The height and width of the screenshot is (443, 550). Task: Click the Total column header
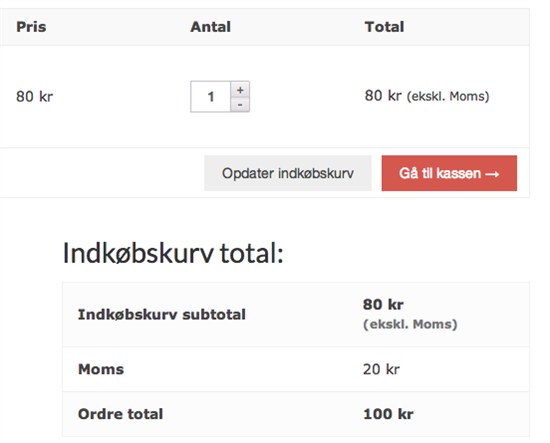[384, 27]
